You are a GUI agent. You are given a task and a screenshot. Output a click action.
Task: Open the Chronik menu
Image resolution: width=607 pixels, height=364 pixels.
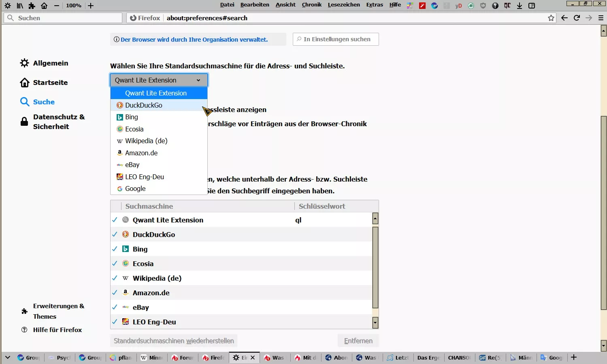tap(312, 5)
